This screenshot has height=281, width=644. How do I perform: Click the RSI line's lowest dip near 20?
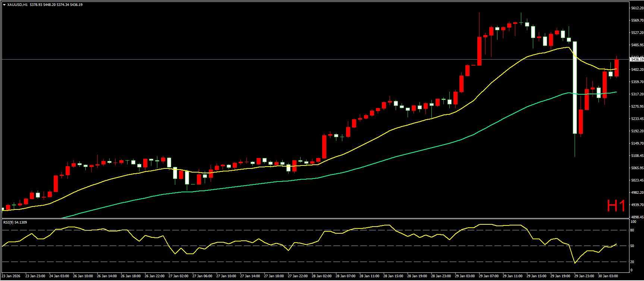point(575,263)
